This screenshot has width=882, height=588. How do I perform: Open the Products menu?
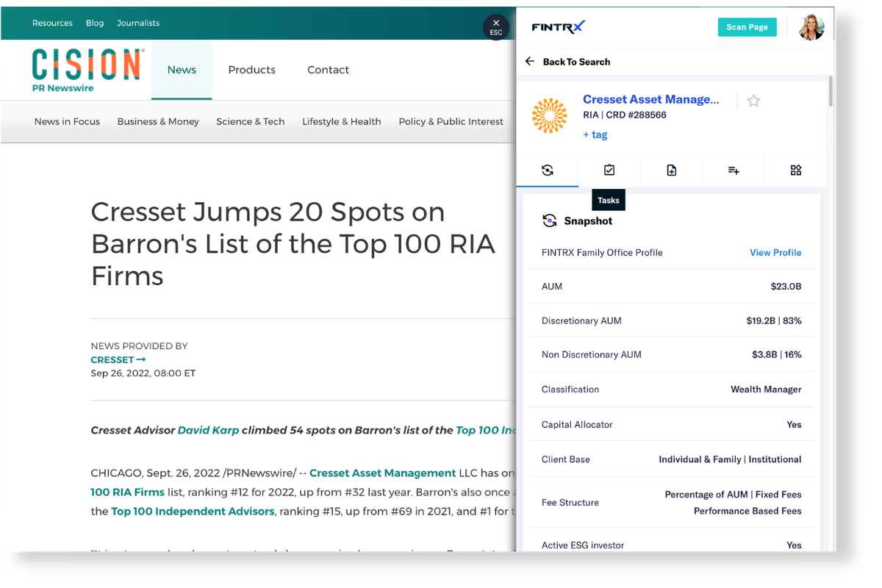click(251, 70)
